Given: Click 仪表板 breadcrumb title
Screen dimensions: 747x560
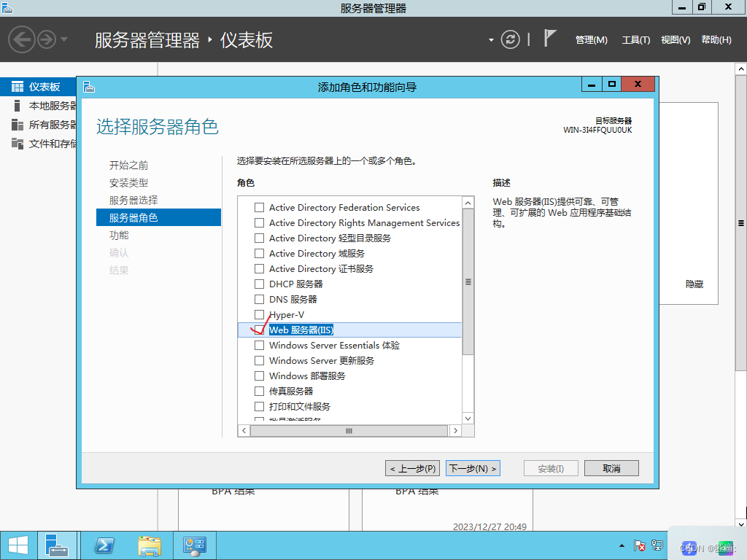Looking at the screenshot, I should 247,40.
